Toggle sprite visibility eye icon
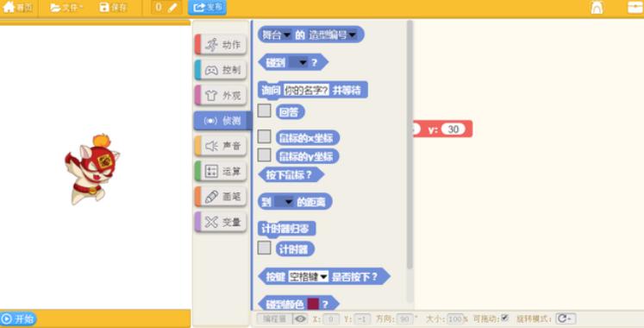Screen dimensions: 644x328 pos(300,319)
